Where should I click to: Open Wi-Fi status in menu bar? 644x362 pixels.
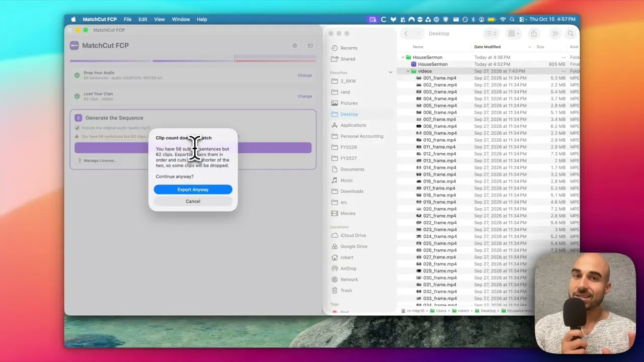[x=503, y=20]
